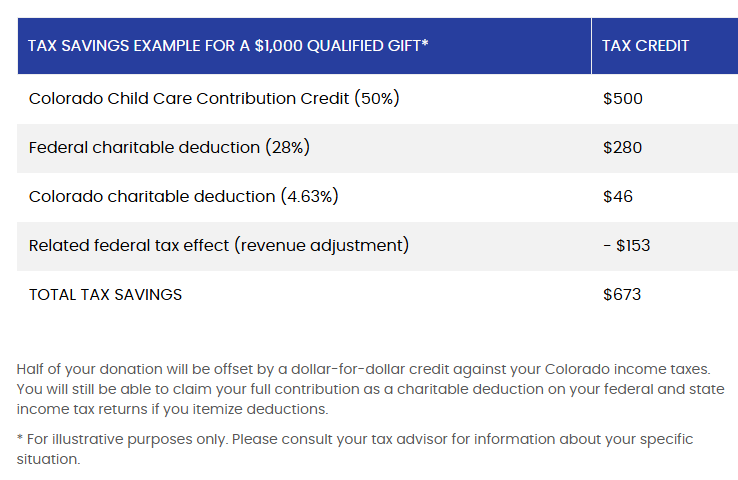Click the TOTAL TAX SAVINGS label
The image size is (738, 480).
(105, 295)
